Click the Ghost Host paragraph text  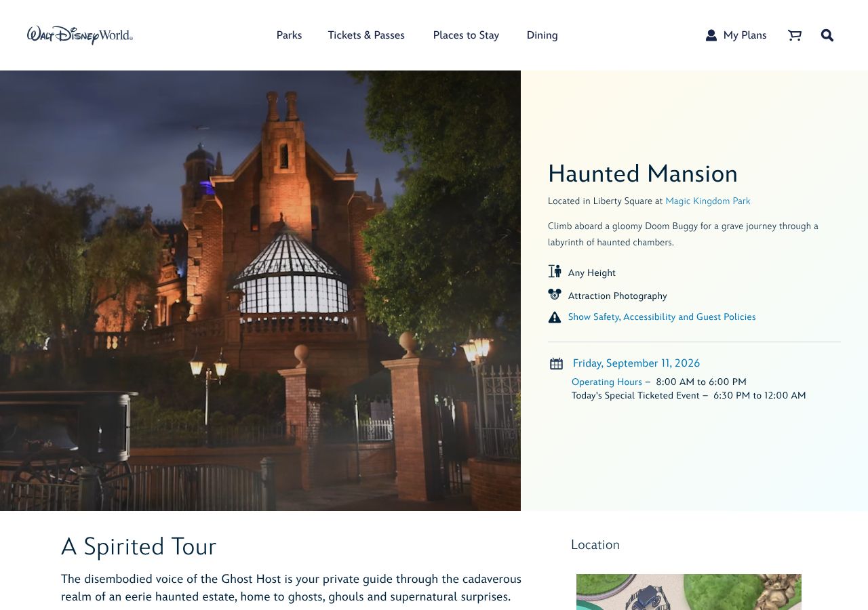[x=291, y=588]
